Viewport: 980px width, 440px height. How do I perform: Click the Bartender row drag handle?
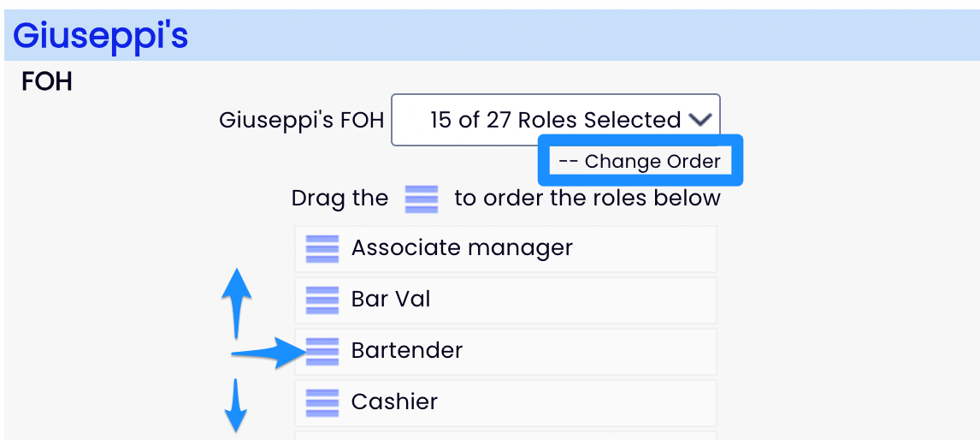point(322,351)
